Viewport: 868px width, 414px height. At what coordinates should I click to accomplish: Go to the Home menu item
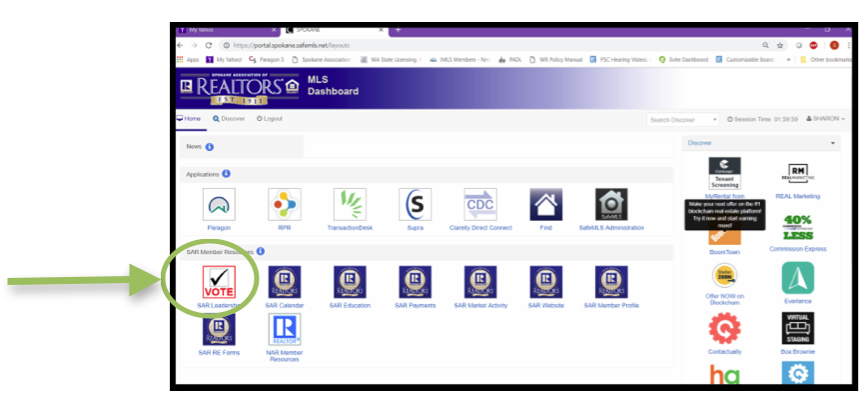pyautogui.click(x=189, y=119)
